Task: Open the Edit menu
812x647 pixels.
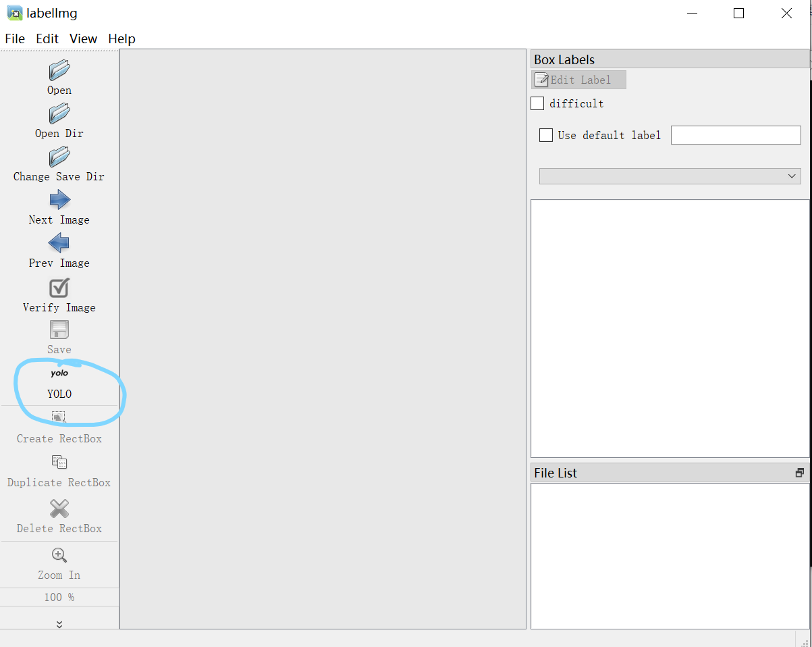Action: (x=47, y=38)
